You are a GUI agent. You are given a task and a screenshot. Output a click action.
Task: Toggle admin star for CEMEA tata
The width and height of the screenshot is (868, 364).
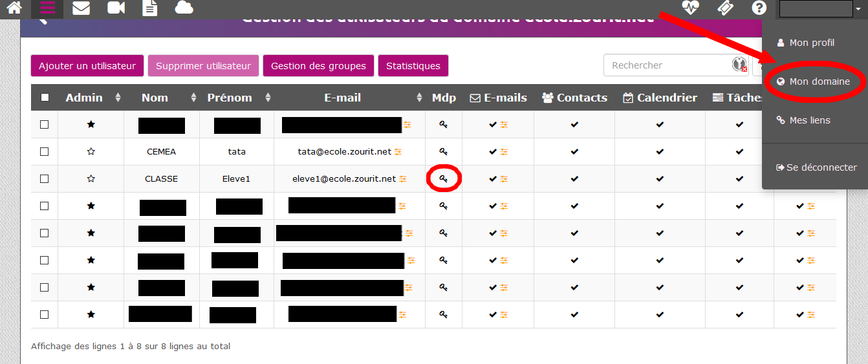[91, 151]
